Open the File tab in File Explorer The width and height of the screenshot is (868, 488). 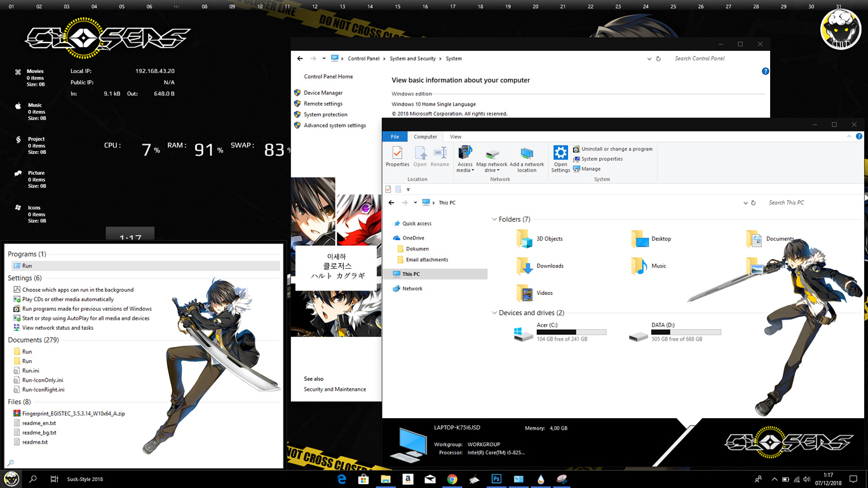point(395,137)
